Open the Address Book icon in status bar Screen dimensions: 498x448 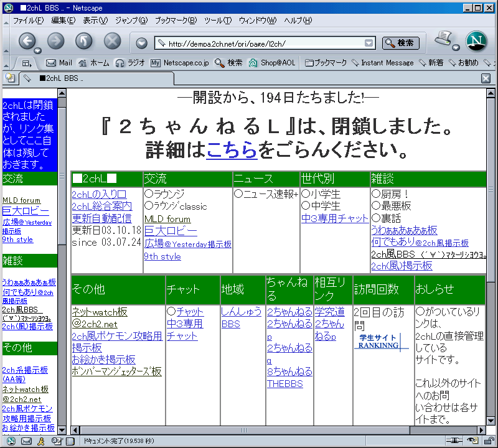tap(70, 441)
